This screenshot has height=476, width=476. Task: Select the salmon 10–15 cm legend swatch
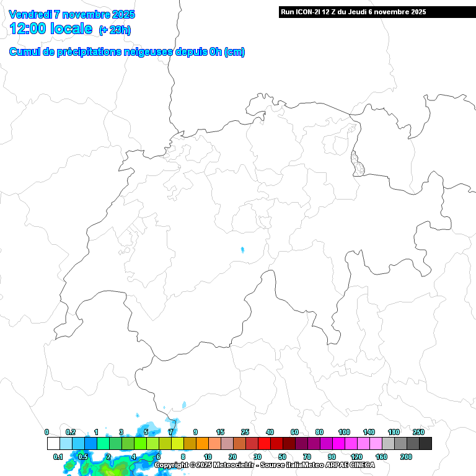[x=214, y=443]
